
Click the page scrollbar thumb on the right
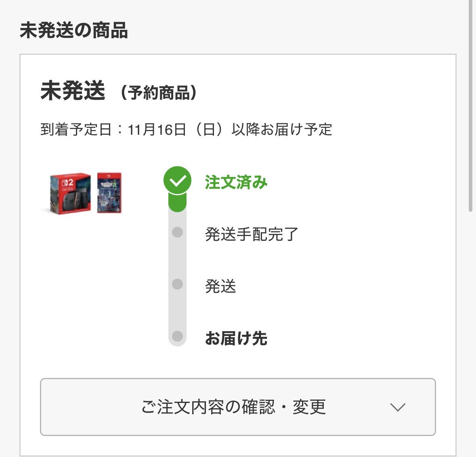[x=470, y=106]
